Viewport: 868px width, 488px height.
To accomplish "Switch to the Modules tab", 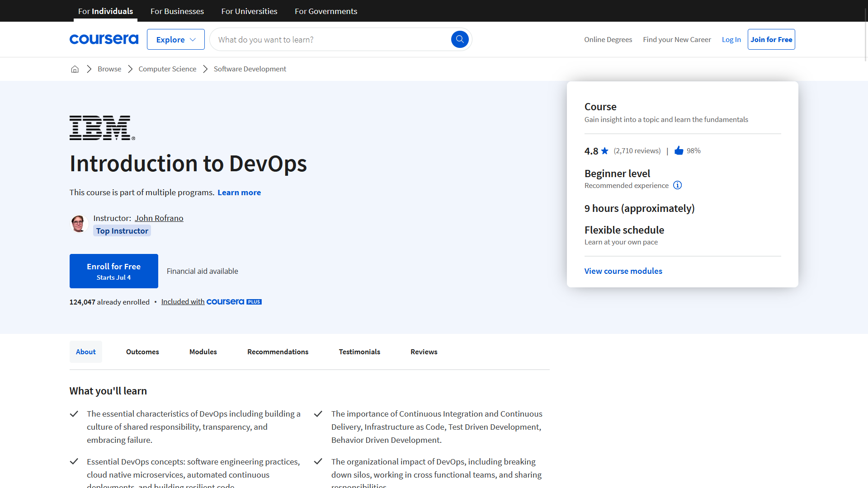I will 203,352.
